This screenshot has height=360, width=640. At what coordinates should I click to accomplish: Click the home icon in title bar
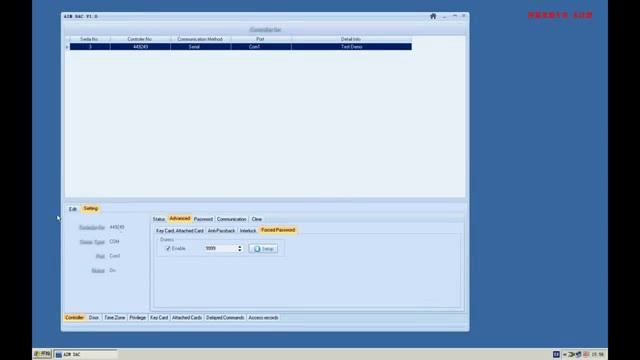[x=433, y=16]
